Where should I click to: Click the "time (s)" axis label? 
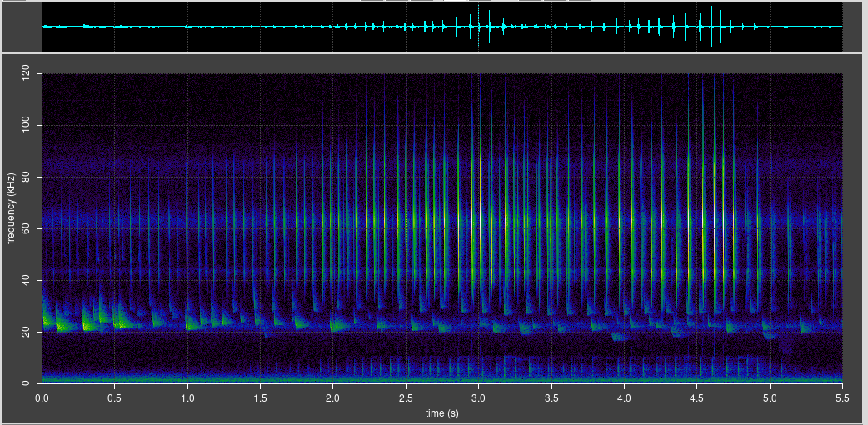(441, 412)
